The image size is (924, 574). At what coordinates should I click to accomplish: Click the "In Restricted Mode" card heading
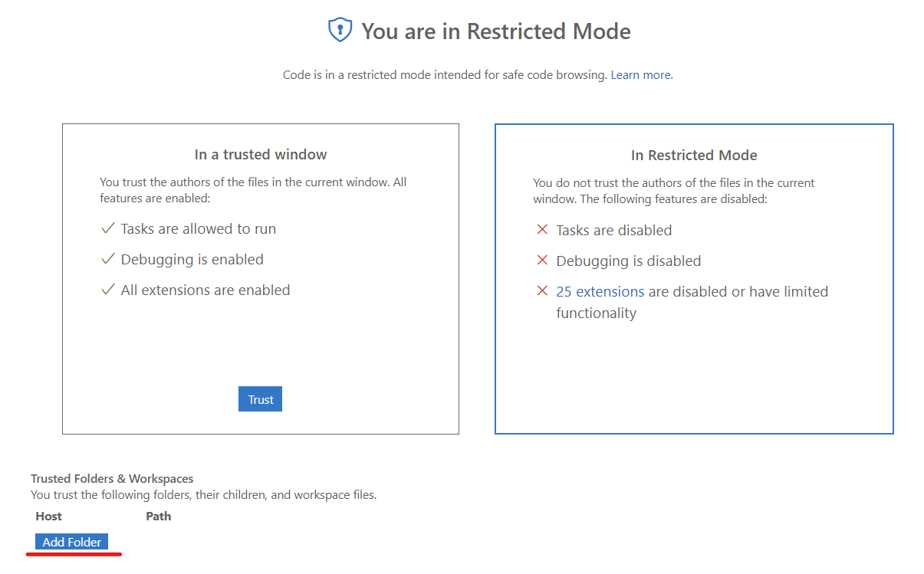click(x=694, y=156)
